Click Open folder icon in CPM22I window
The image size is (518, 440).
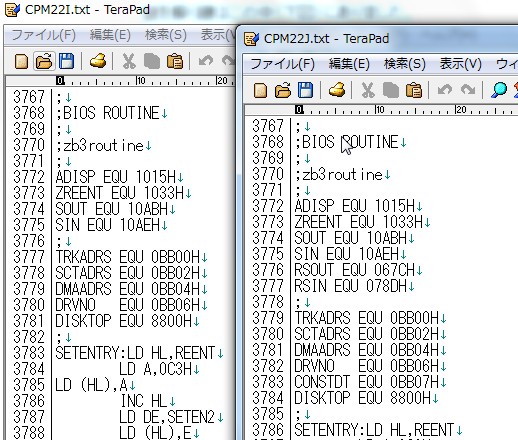[x=44, y=61]
